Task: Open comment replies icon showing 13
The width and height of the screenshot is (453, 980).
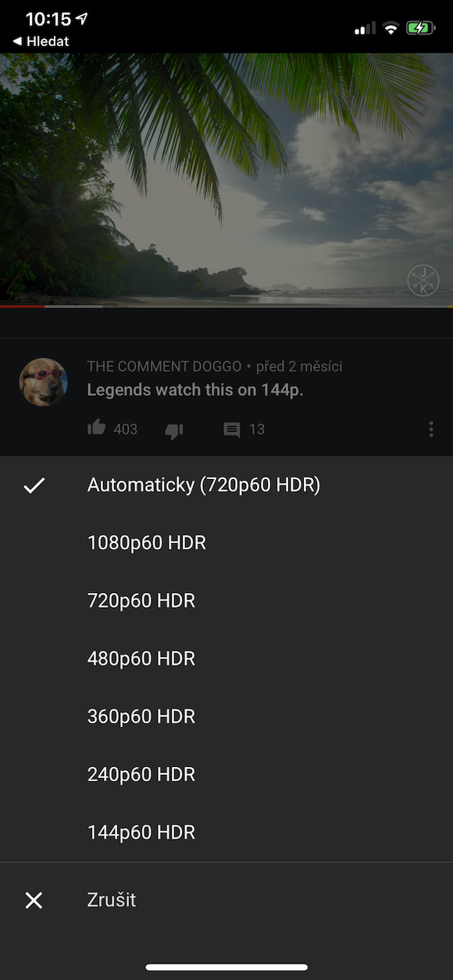Action: (232, 429)
